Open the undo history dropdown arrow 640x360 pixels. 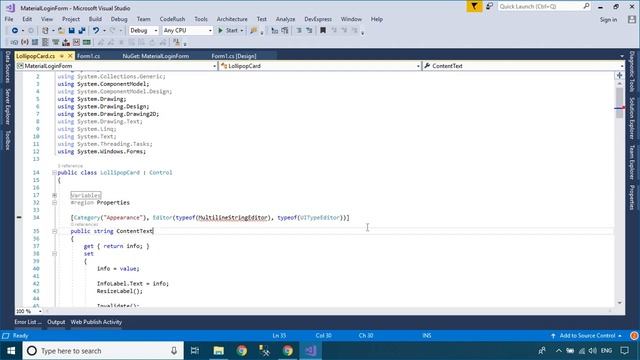pos(104,31)
